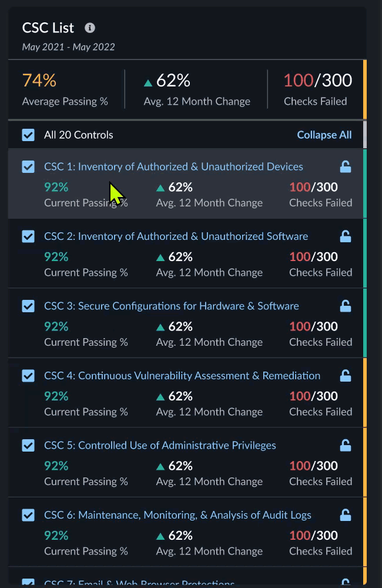Open CSC 5: Controlled Use of Administrative Privileges
The image size is (382, 588).
160,446
